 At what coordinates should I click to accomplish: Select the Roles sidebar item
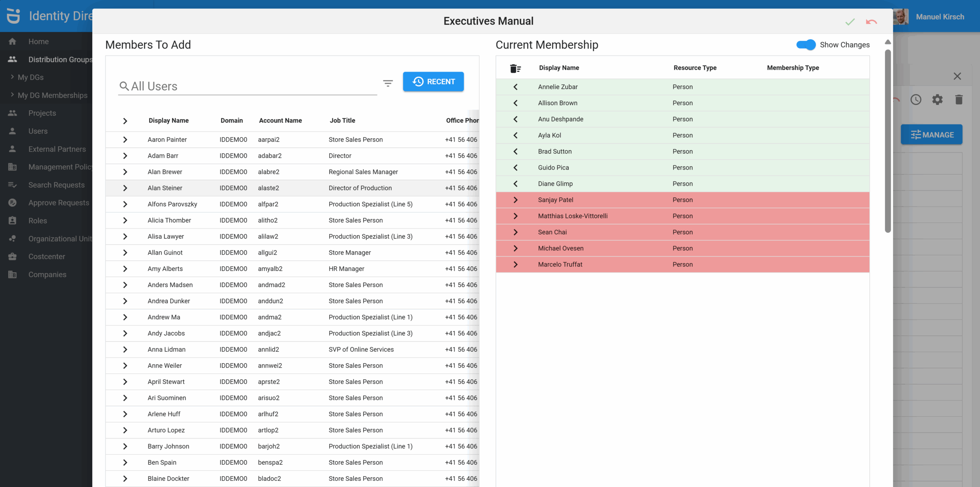click(38, 221)
